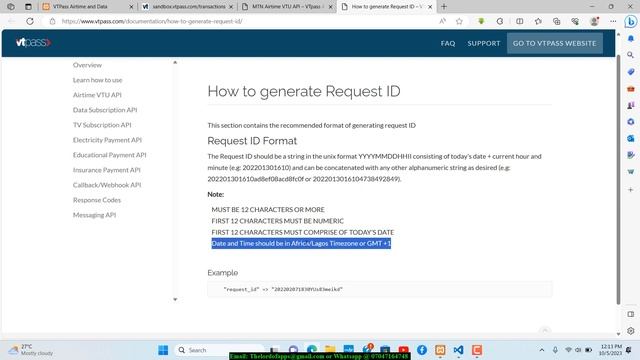Open the Electricity Payment API sidebar link

click(107, 140)
